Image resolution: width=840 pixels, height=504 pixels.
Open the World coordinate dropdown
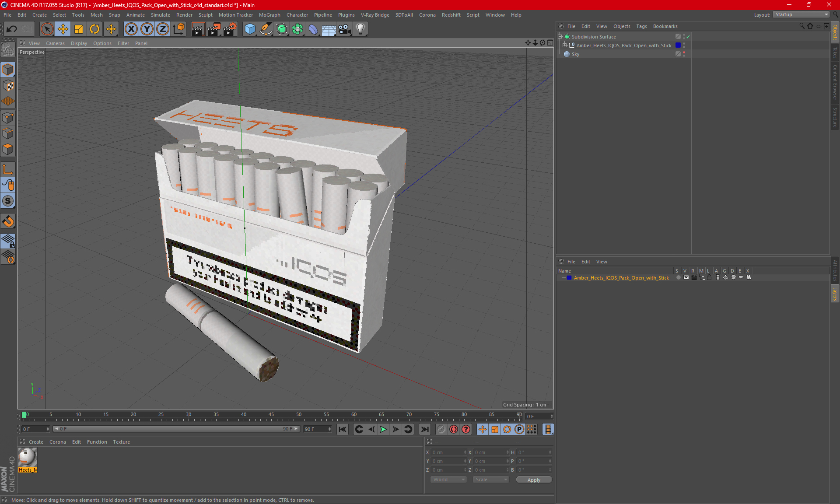[x=448, y=479]
